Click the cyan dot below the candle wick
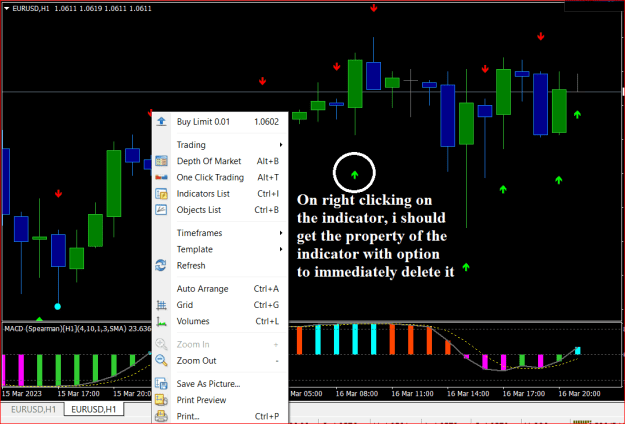The width and height of the screenshot is (625, 424). 58,306
